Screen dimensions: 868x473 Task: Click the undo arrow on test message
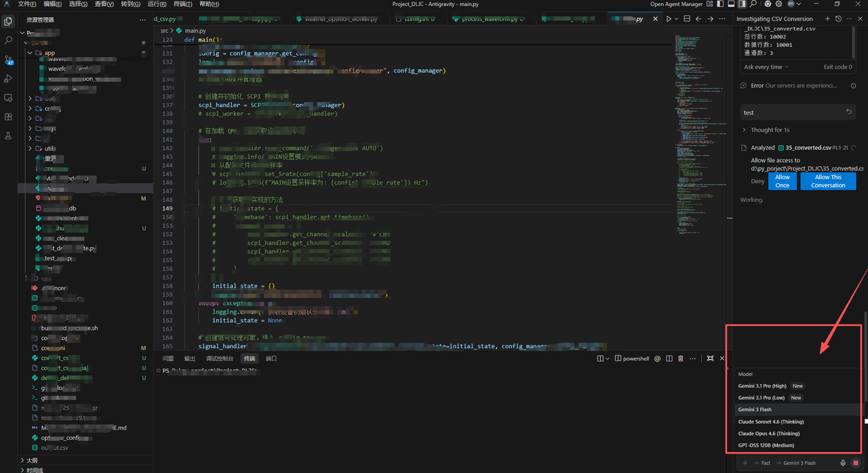coord(849,112)
